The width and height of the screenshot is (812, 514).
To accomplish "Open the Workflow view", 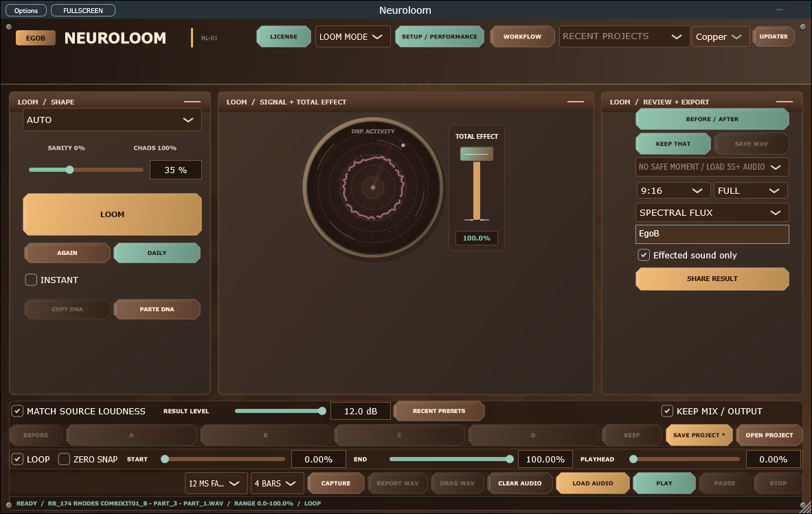I will (x=522, y=37).
